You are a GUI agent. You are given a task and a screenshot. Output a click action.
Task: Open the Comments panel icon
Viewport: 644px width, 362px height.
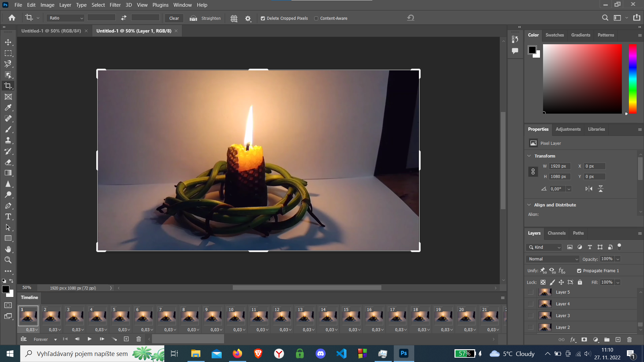click(515, 51)
